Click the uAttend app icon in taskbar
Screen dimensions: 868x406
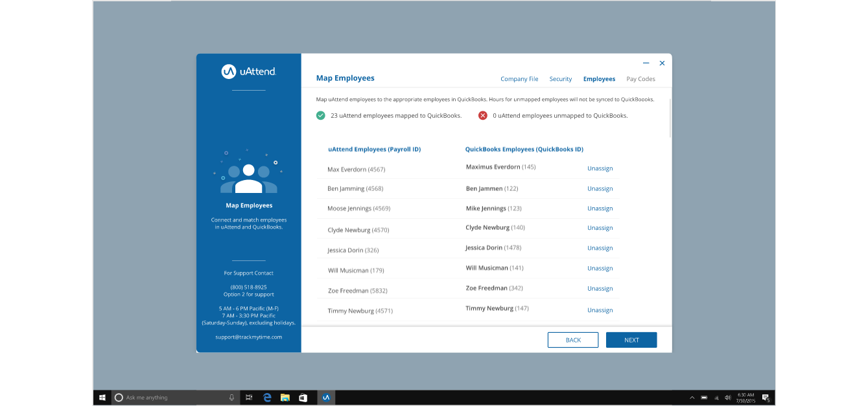click(326, 398)
